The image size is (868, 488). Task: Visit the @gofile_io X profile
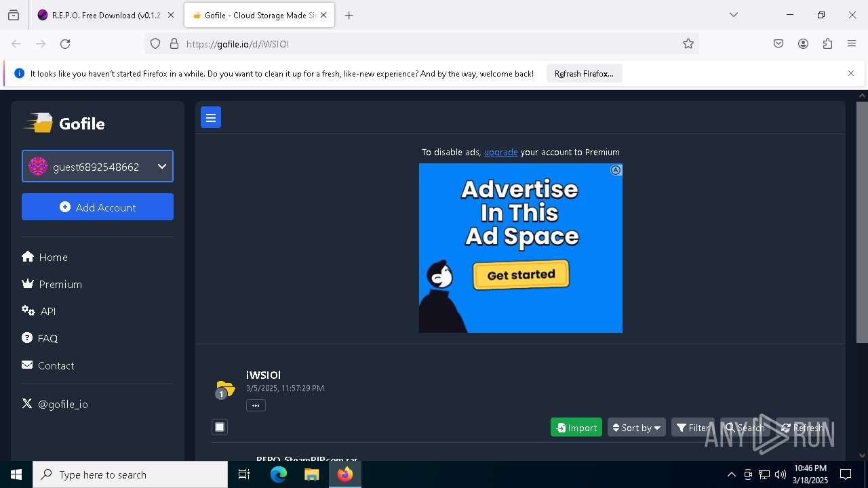(55, 404)
